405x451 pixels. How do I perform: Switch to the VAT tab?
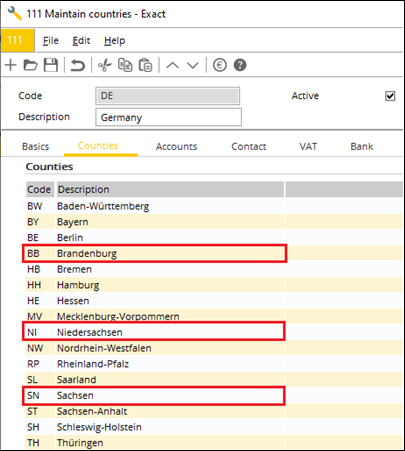point(308,146)
